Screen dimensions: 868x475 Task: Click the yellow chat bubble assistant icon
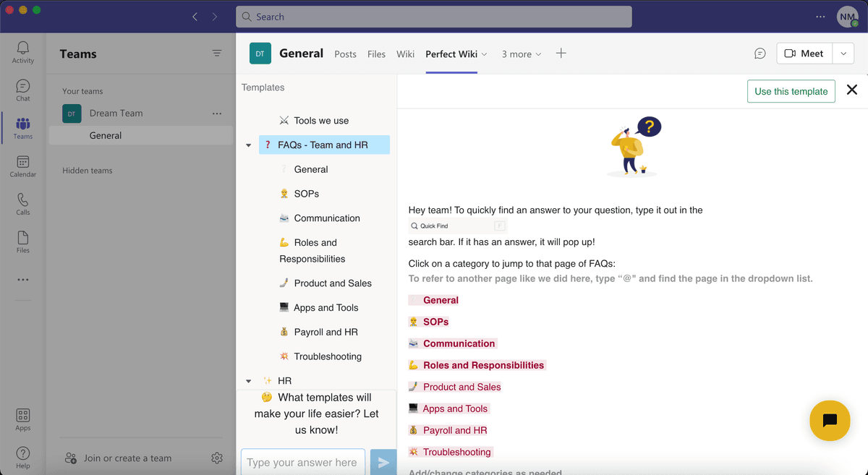pos(829,420)
